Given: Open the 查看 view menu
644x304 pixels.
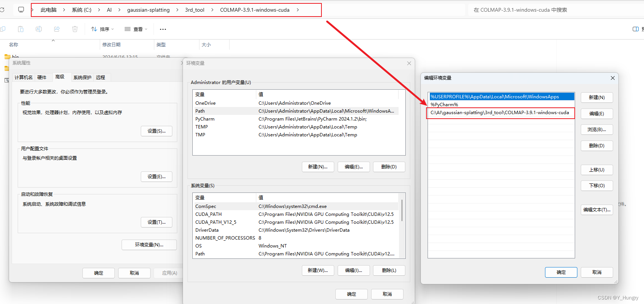Looking at the screenshot, I should point(136,29).
